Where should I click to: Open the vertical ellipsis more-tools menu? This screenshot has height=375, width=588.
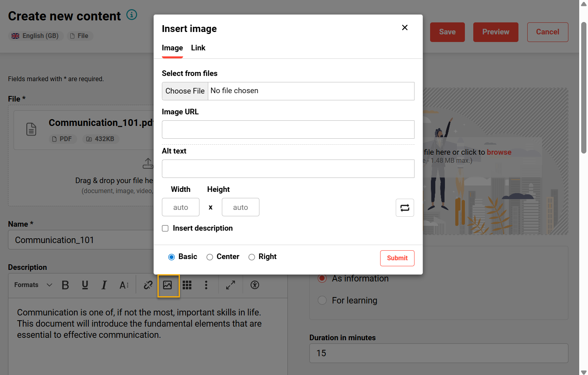click(206, 285)
